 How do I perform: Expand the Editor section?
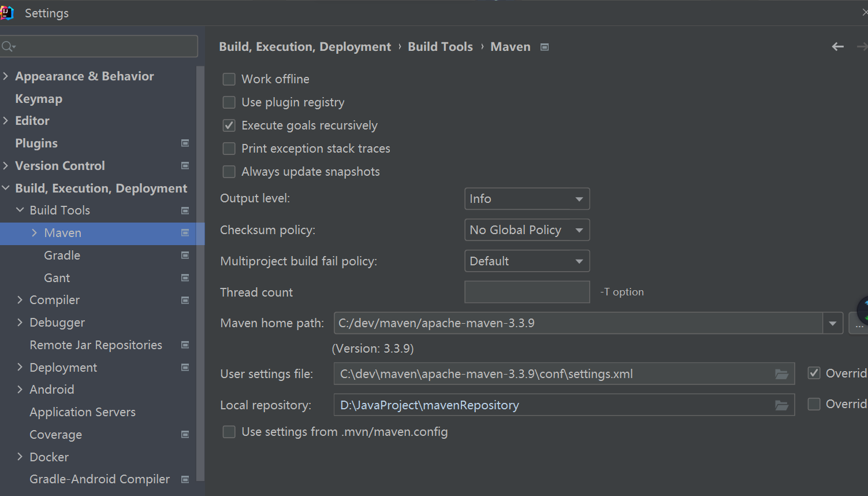[6, 121]
